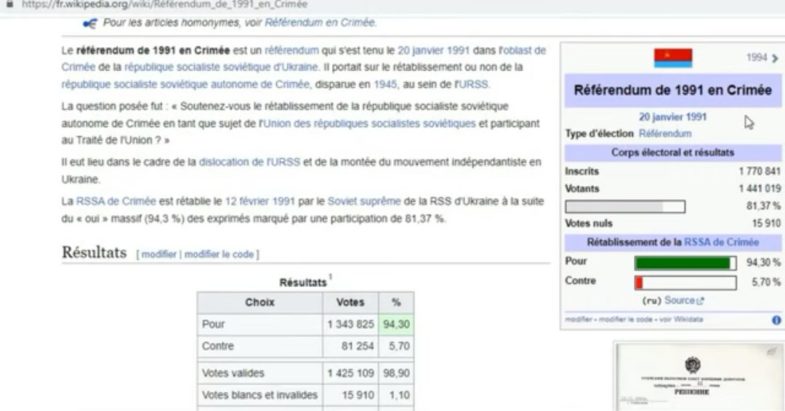Click the blue info icon in infobox footer

click(776, 320)
